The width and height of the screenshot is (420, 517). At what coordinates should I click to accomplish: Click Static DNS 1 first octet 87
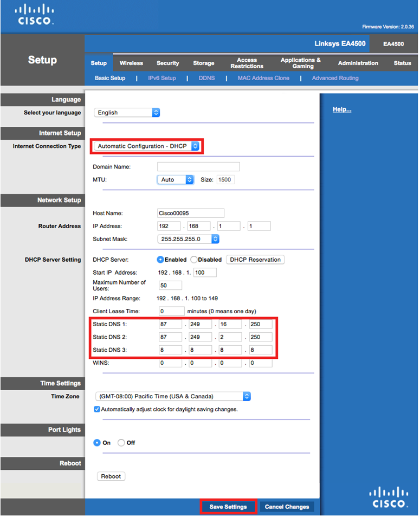coord(171,325)
